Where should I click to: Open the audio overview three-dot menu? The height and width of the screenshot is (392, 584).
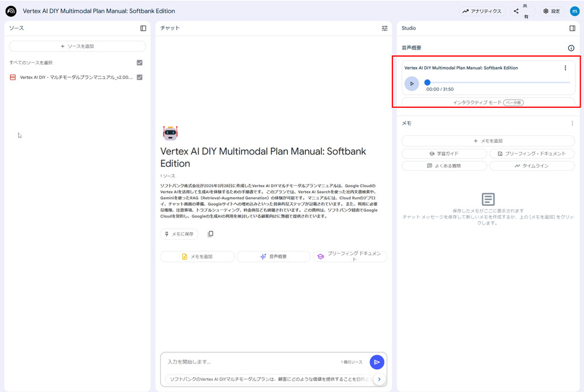point(565,68)
